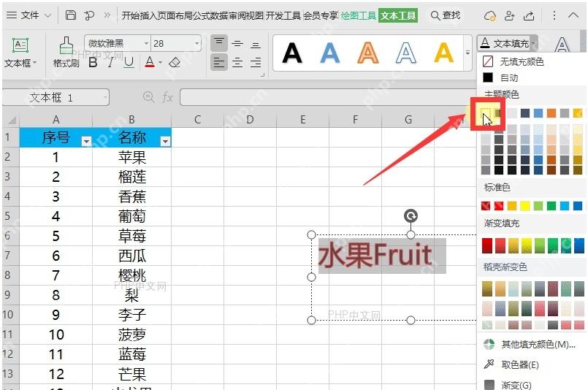Activate the 格式刷 format painter
The width and height of the screenshot is (588, 390).
[x=66, y=53]
